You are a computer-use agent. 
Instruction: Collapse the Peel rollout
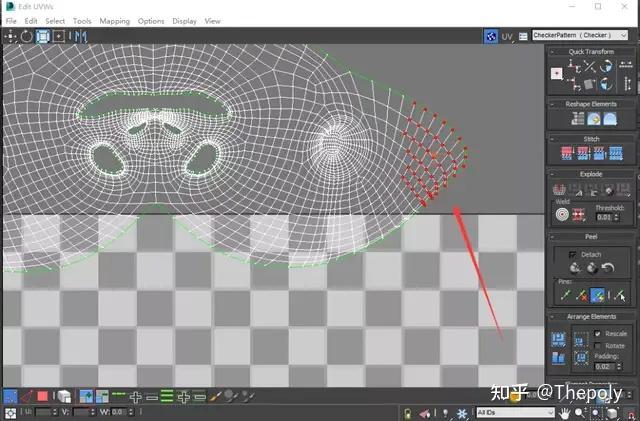pyautogui.click(x=552, y=237)
